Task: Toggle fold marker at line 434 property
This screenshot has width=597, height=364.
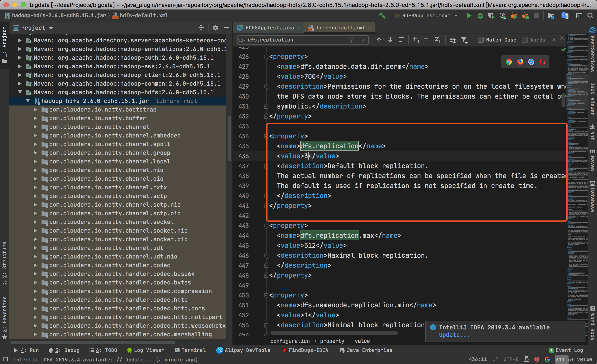Action: click(266, 136)
